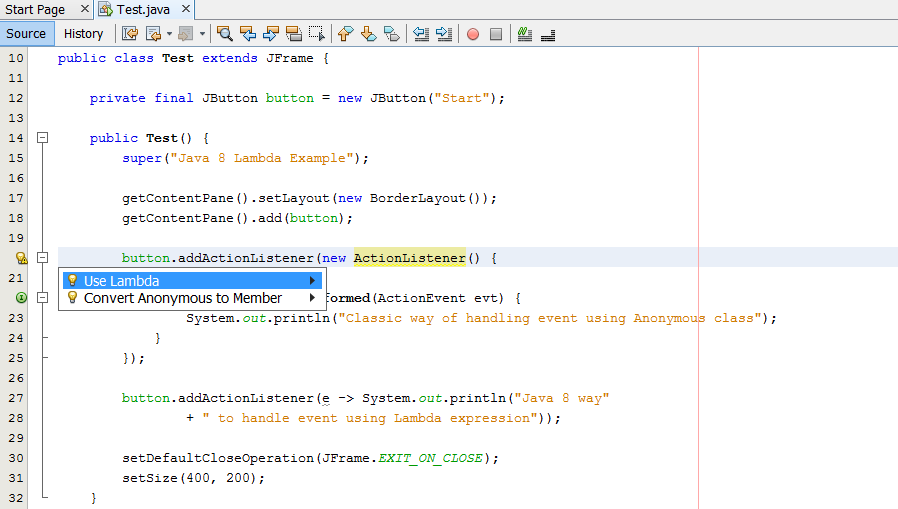The image size is (898, 509).
Task: Switch to Source view
Action: 26,34
